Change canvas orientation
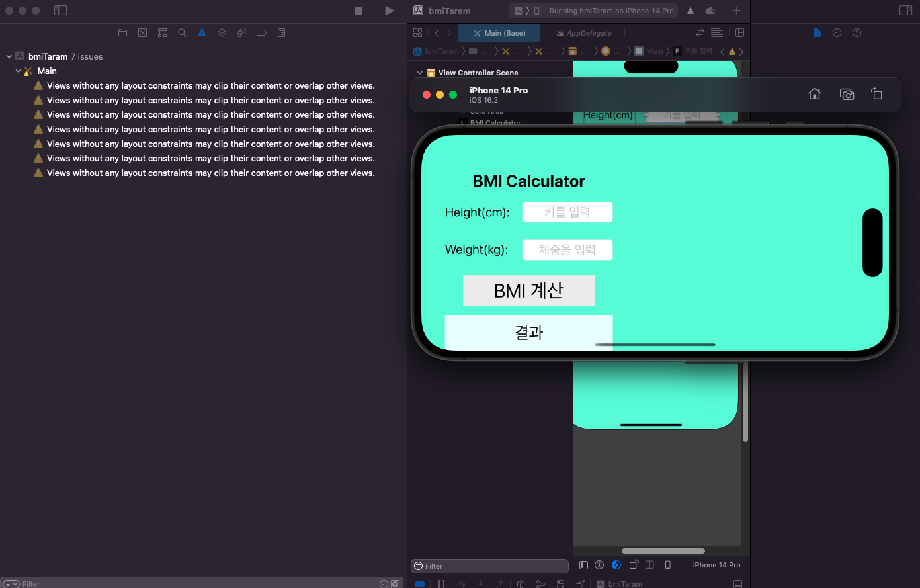Screen dimensions: 920x588 pyautogui.click(x=634, y=565)
